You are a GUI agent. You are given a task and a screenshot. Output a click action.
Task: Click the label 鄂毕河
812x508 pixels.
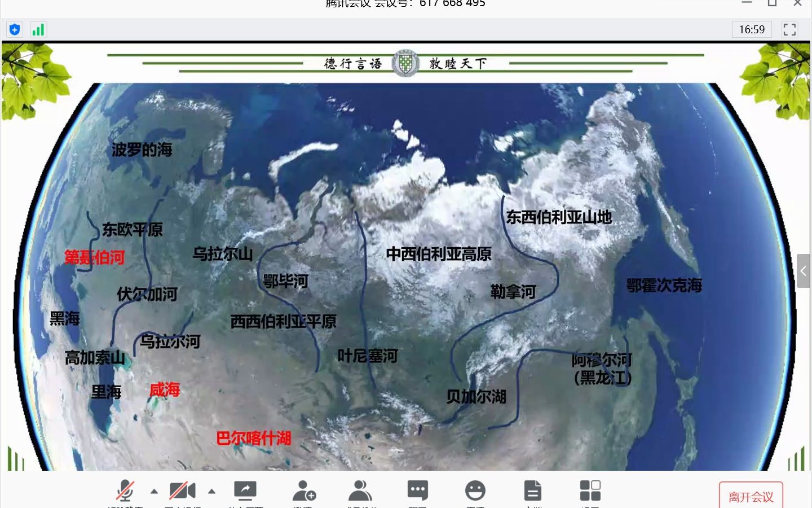point(286,281)
